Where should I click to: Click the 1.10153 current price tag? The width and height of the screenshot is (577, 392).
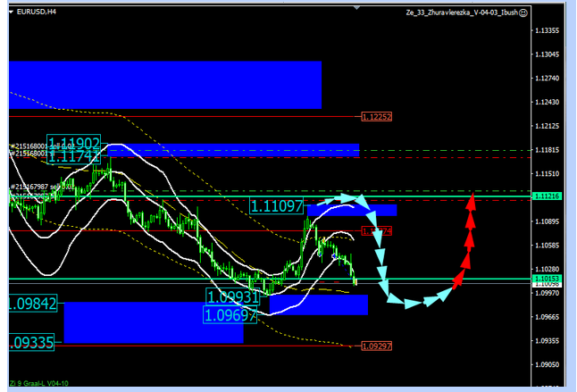pyautogui.click(x=545, y=279)
